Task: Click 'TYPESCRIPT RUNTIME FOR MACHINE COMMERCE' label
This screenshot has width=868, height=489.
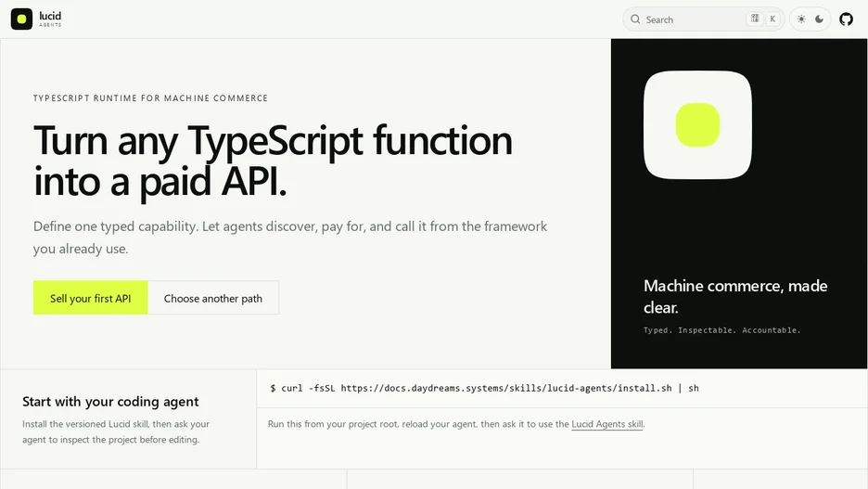Action: [150, 98]
